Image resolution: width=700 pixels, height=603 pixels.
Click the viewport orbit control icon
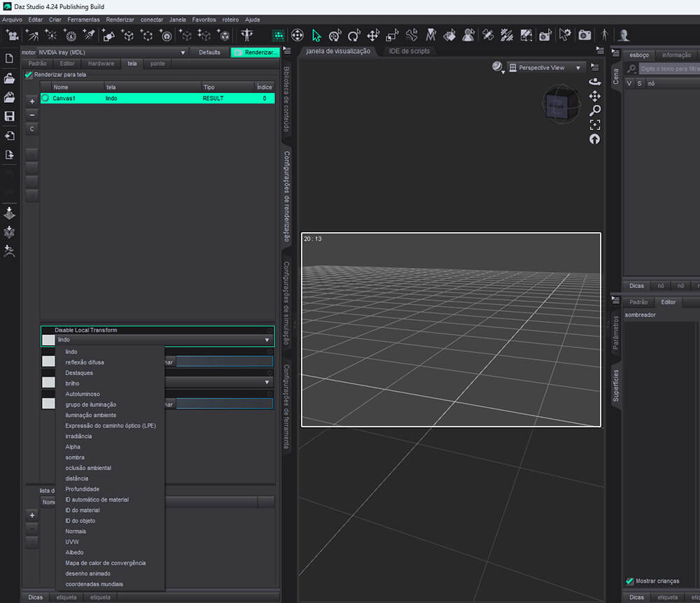(x=594, y=81)
